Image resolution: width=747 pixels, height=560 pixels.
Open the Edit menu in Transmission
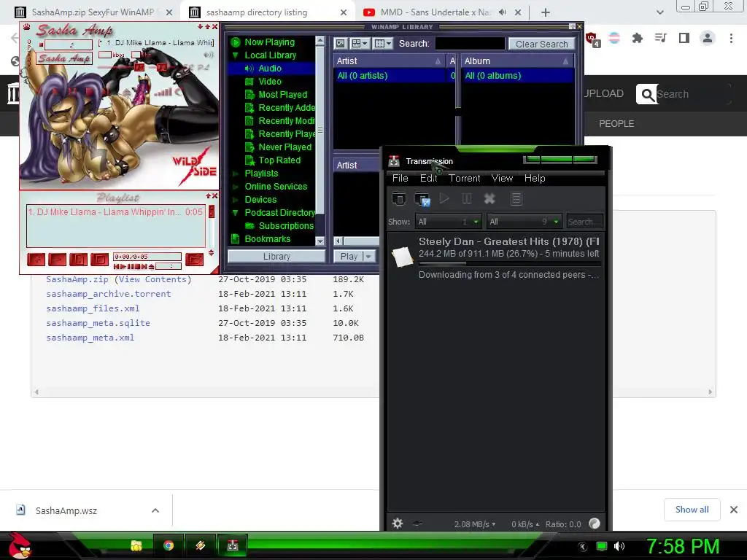pyautogui.click(x=428, y=178)
